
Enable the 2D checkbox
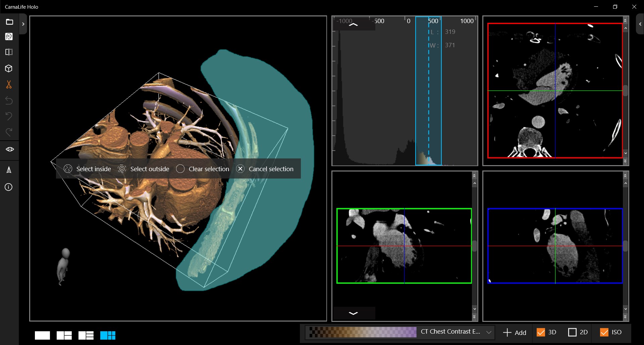coord(572,332)
